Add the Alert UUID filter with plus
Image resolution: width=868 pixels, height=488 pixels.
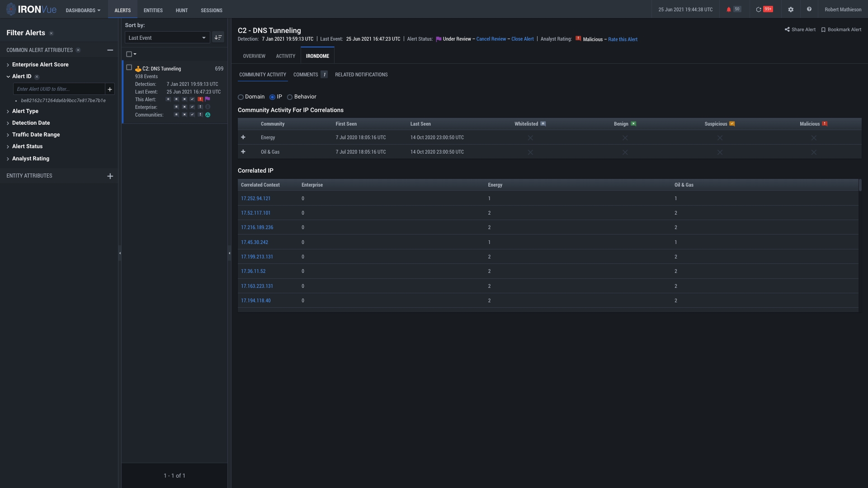[x=110, y=89]
